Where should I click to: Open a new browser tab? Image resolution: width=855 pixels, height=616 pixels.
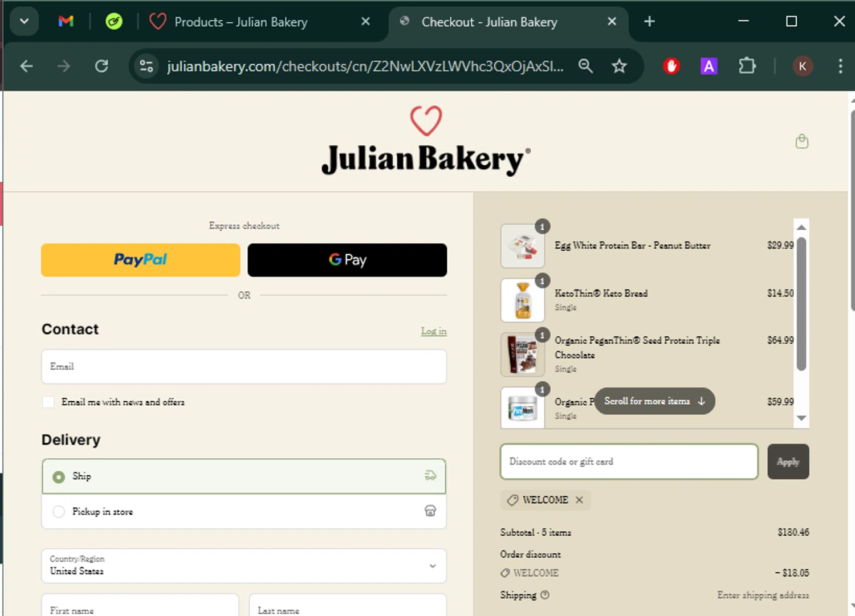tap(649, 22)
